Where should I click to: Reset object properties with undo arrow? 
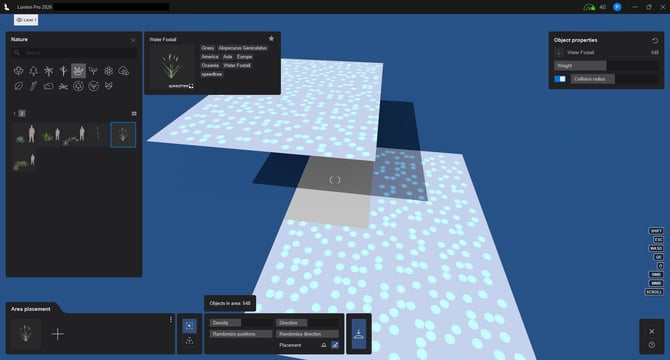pyautogui.click(x=655, y=41)
